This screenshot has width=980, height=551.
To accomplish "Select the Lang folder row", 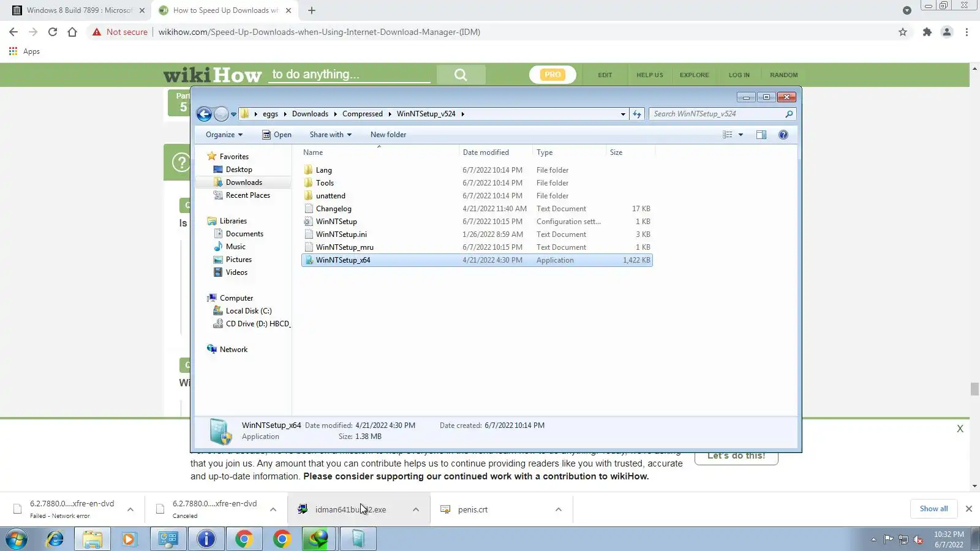I will [477, 170].
